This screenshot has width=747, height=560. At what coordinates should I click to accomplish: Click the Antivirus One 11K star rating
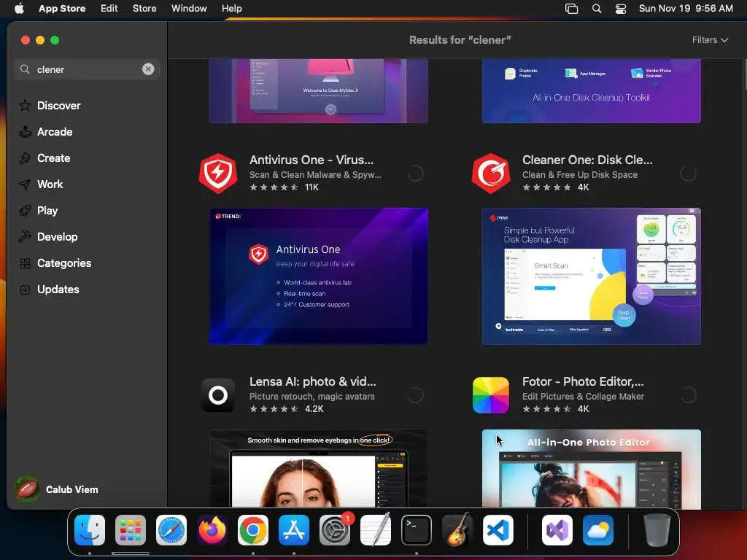pyautogui.click(x=285, y=187)
